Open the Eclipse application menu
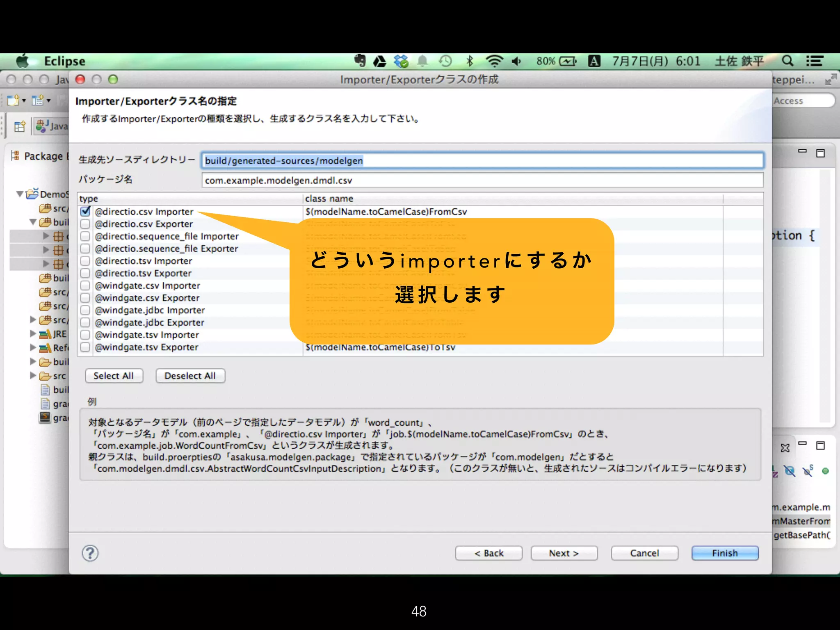 coord(64,61)
